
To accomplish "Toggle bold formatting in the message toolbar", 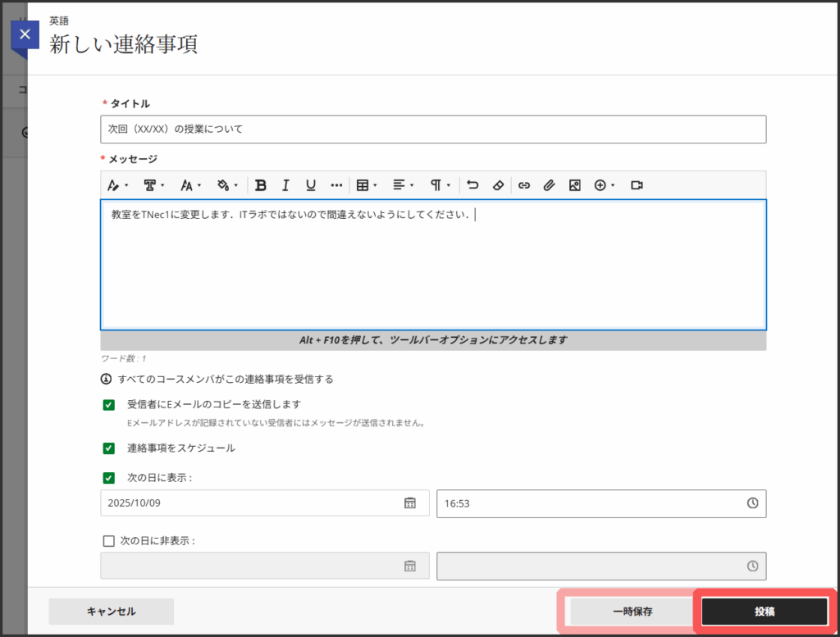I will click(x=261, y=185).
